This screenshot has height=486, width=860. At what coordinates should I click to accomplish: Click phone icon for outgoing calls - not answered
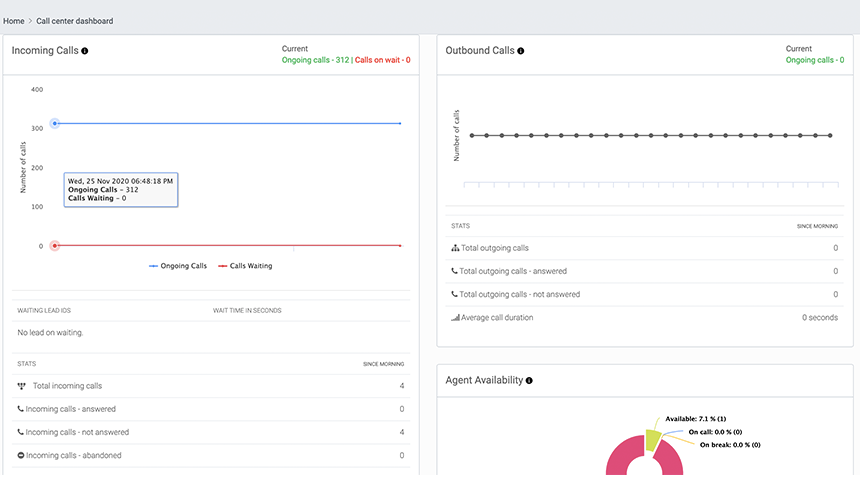click(456, 295)
